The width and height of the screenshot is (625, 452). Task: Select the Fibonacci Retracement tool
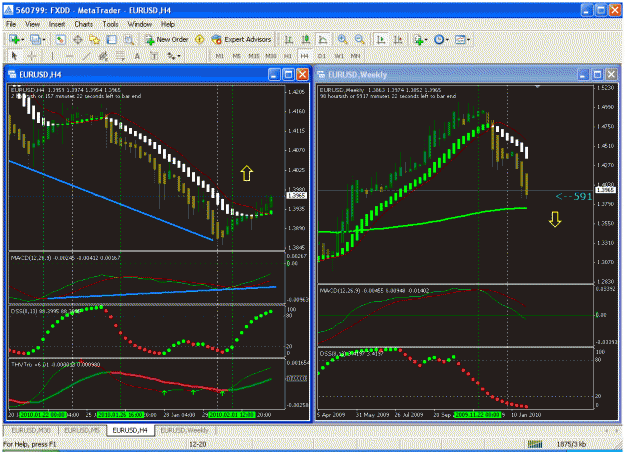pos(120,56)
